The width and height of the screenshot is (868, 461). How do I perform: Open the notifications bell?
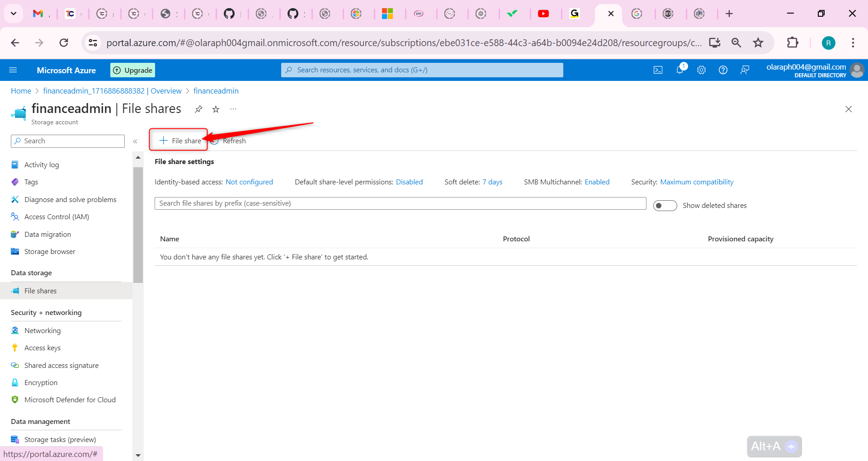tap(679, 70)
